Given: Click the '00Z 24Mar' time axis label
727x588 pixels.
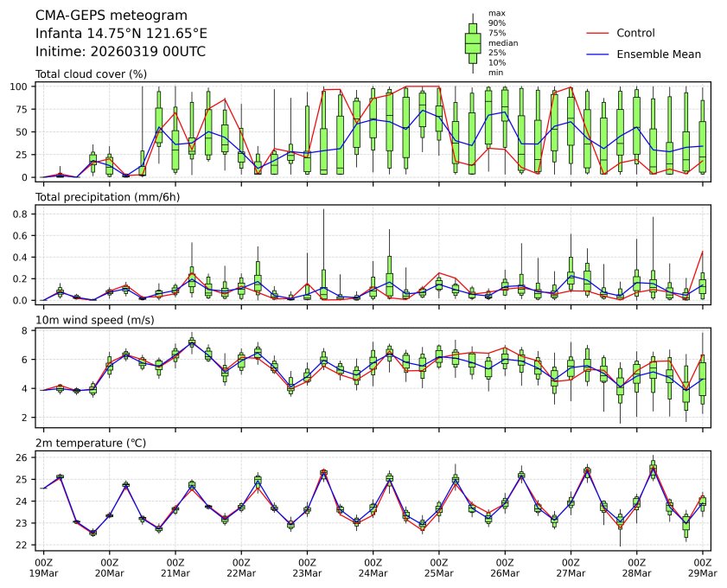Looking at the screenshot, I should point(373,567).
